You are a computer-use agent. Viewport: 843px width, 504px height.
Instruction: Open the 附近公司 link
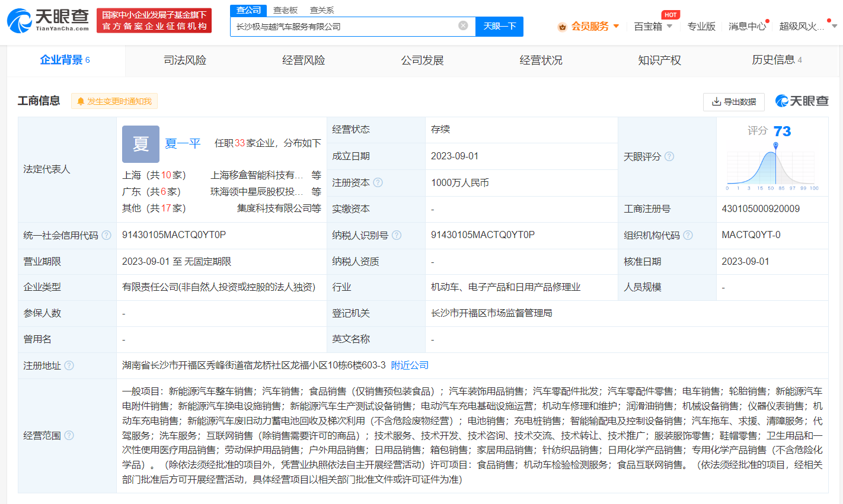point(410,365)
